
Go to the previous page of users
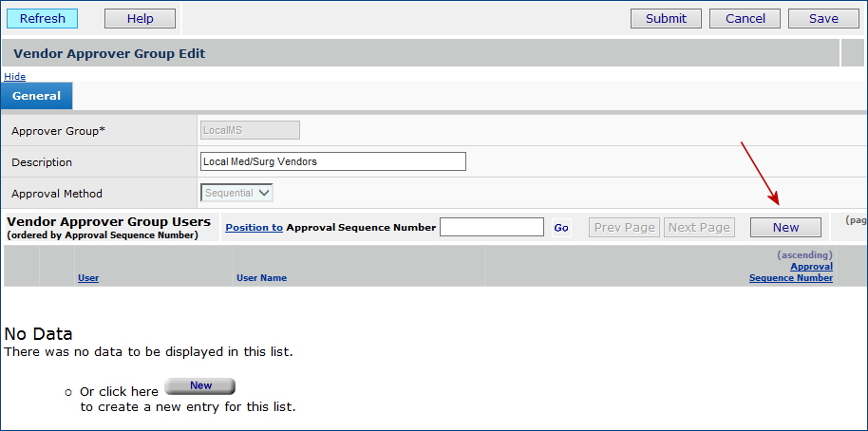[624, 227]
